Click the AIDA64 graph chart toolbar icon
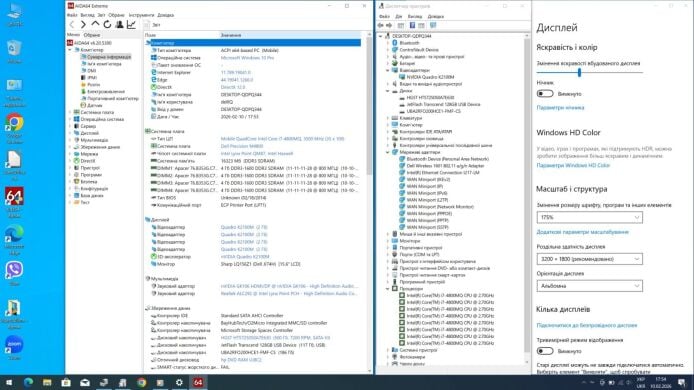The height and width of the screenshot is (390, 694). click(x=131, y=25)
